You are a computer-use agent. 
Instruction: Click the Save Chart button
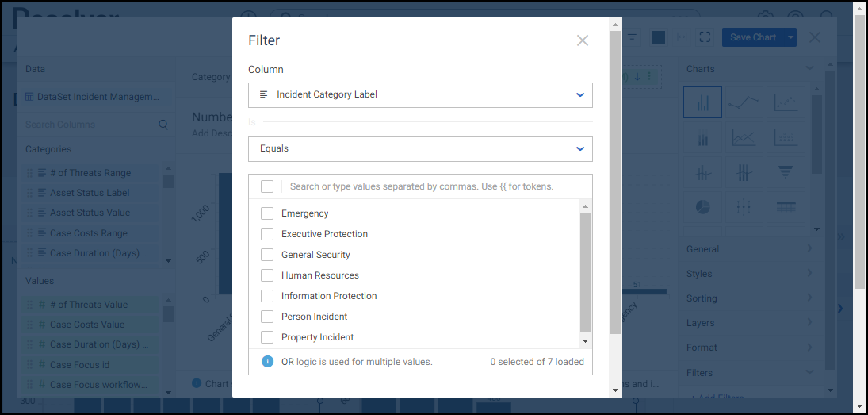[x=752, y=37]
